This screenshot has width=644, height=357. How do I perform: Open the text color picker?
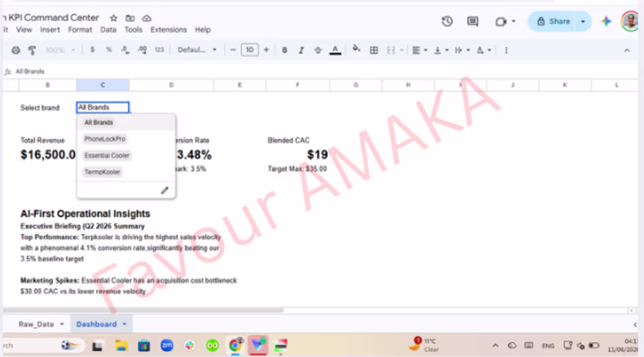tap(335, 50)
